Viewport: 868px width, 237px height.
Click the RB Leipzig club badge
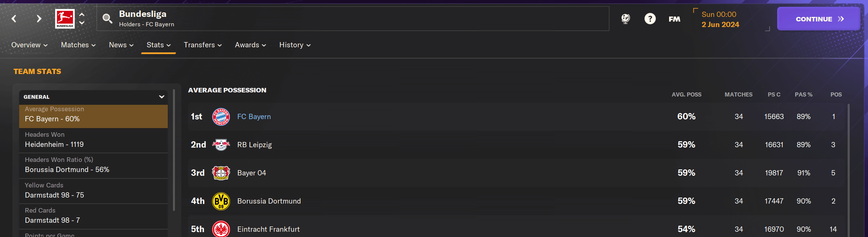tap(221, 145)
